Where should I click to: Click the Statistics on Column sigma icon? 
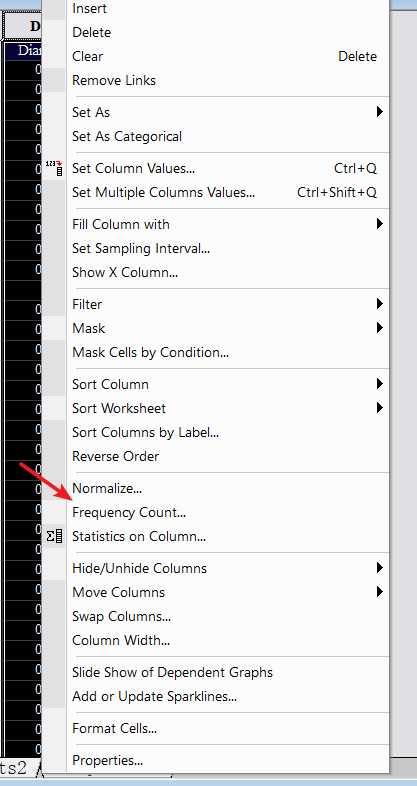tap(54, 536)
